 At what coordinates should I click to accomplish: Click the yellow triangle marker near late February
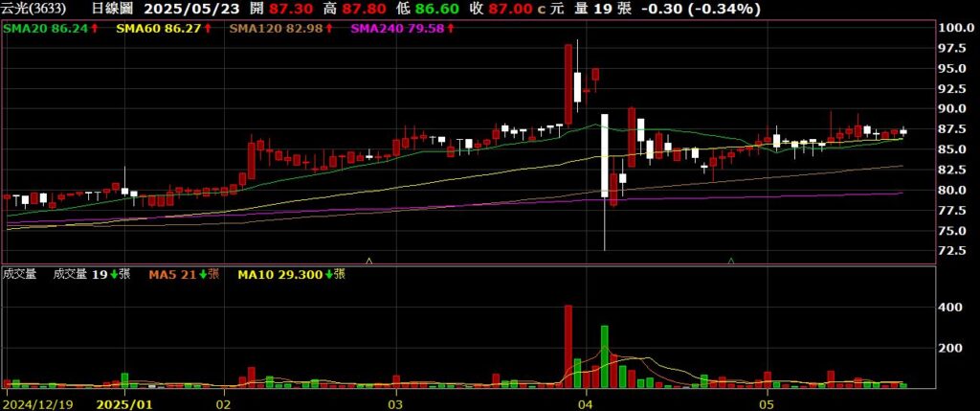click(x=368, y=261)
